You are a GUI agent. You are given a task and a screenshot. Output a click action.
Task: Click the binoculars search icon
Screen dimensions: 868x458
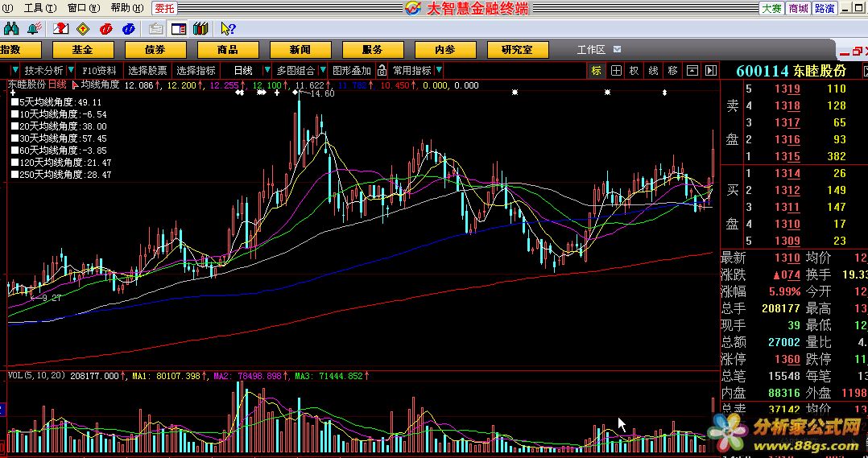(11, 28)
